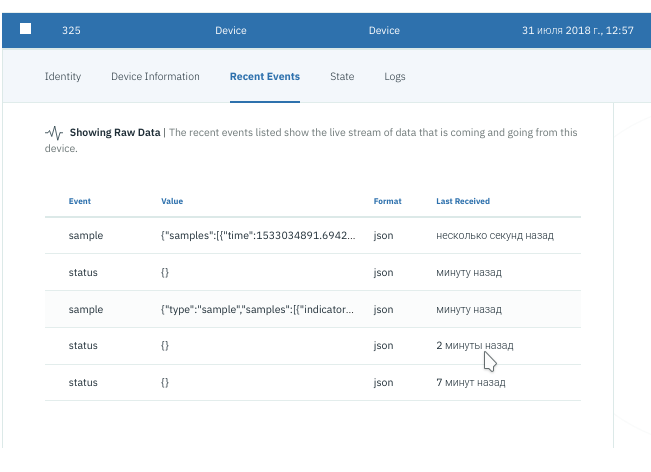Select status event received 2 минуты назад
Viewport: 651px width, 472px height.
(x=313, y=346)
